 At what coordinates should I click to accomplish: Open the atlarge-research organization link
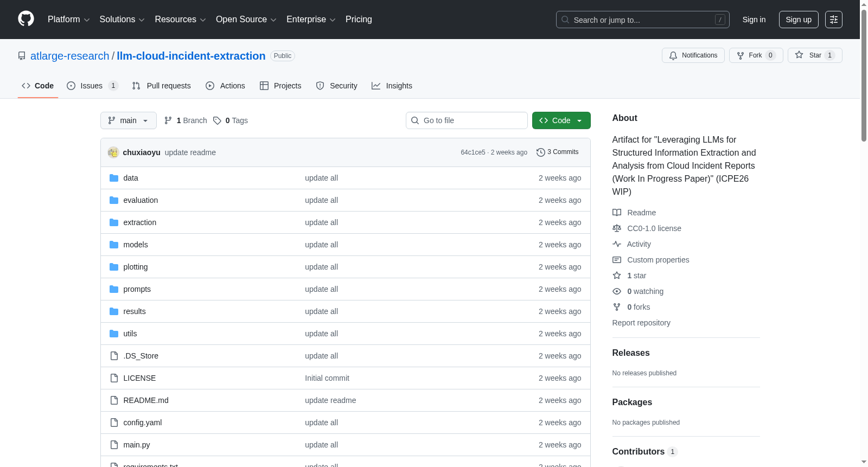(x=70, y=56)
